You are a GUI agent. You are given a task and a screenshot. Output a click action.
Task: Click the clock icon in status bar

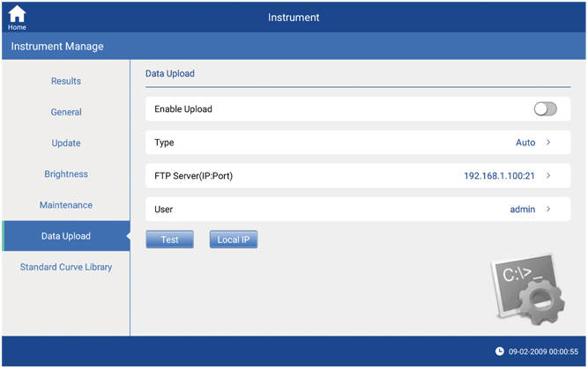(500, 351)
